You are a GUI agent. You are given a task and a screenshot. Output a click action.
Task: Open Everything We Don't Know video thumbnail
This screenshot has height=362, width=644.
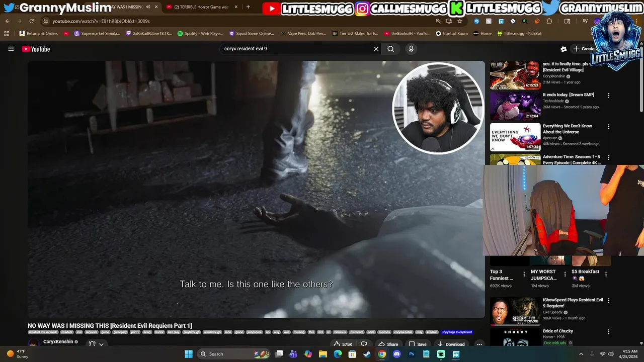(515, 137)
